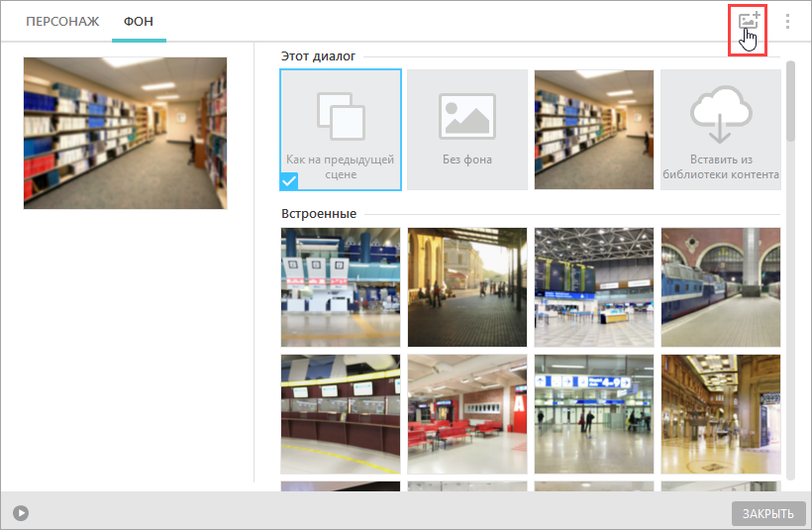Choose the blue train at station background
Viewport: 812px width, 530px height.
click(721, 287)
